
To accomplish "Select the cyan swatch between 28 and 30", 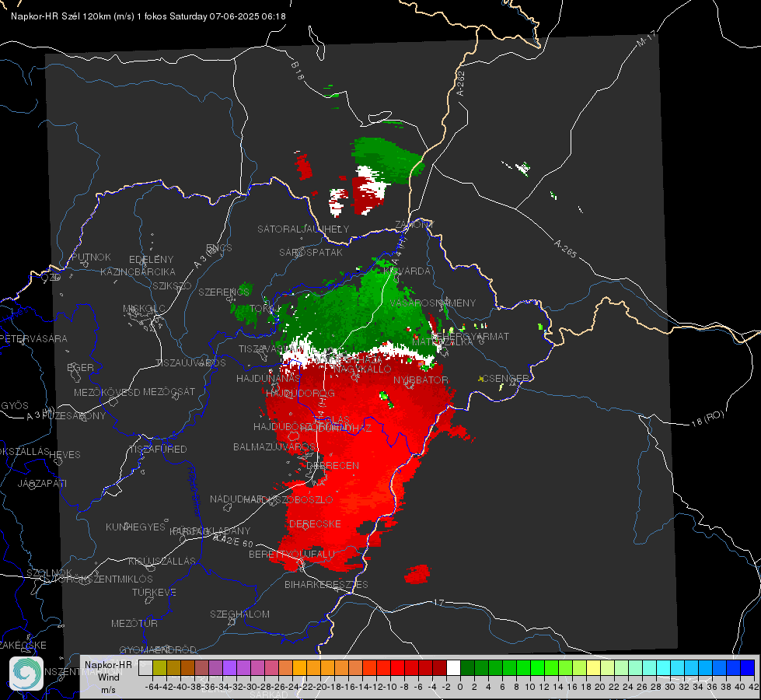I will pos(664,667).
